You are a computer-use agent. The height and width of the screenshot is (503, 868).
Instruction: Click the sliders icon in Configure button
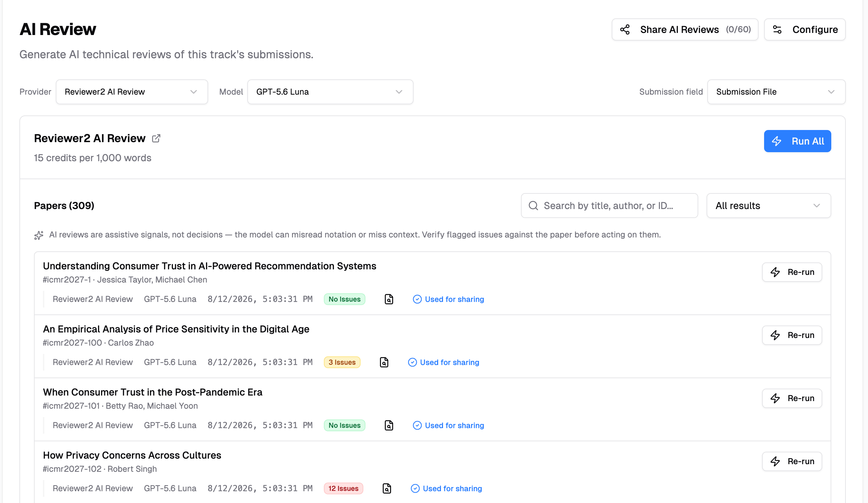(777, 29)
